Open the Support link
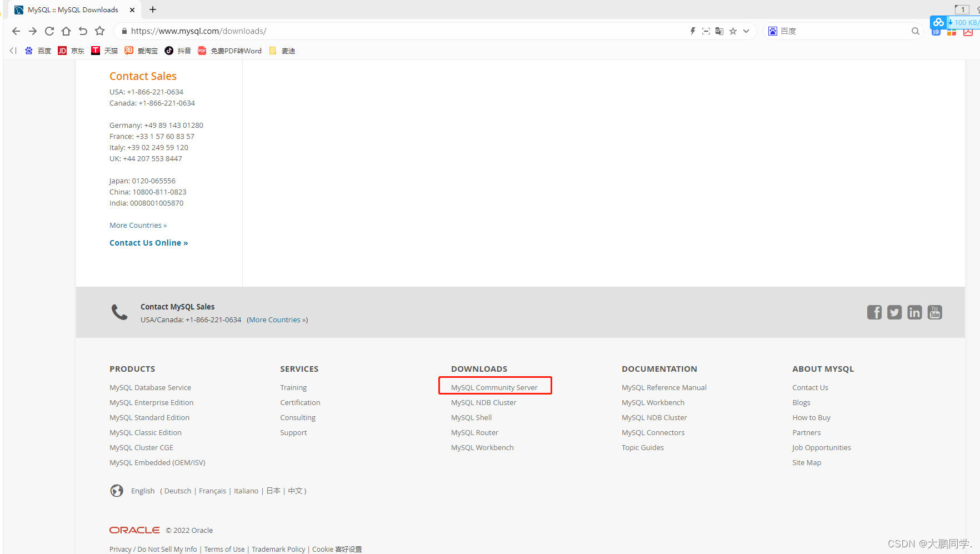The width and height of the screenshot is (980, 554). [x=293, y=432]
